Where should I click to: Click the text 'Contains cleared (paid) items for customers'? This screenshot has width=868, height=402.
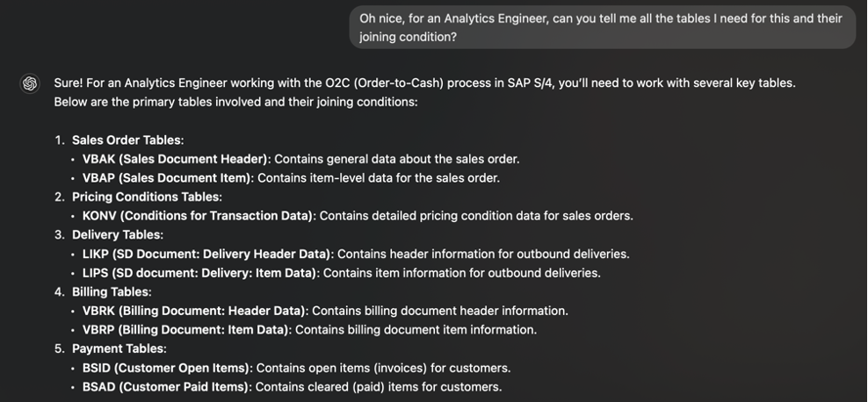point(379,387)
